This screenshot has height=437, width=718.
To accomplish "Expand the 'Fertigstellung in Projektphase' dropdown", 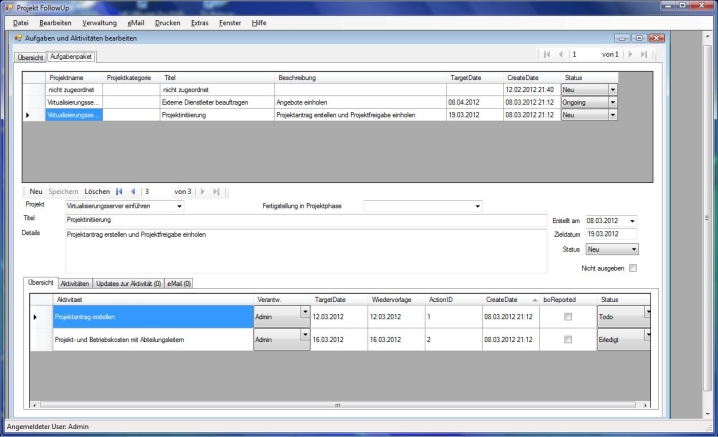I will (x=477, y=206).
